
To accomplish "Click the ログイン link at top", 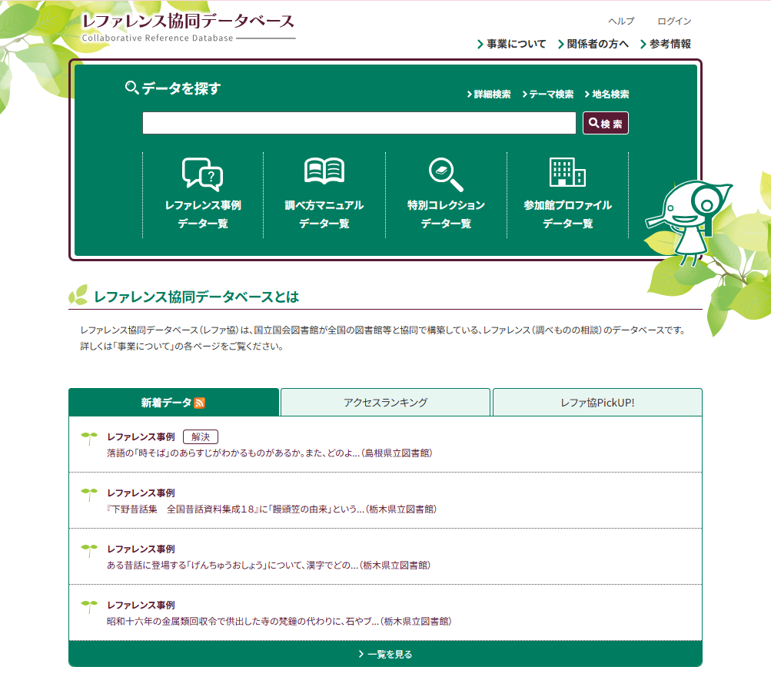I will pyautogui.click(x=674, y=21).
